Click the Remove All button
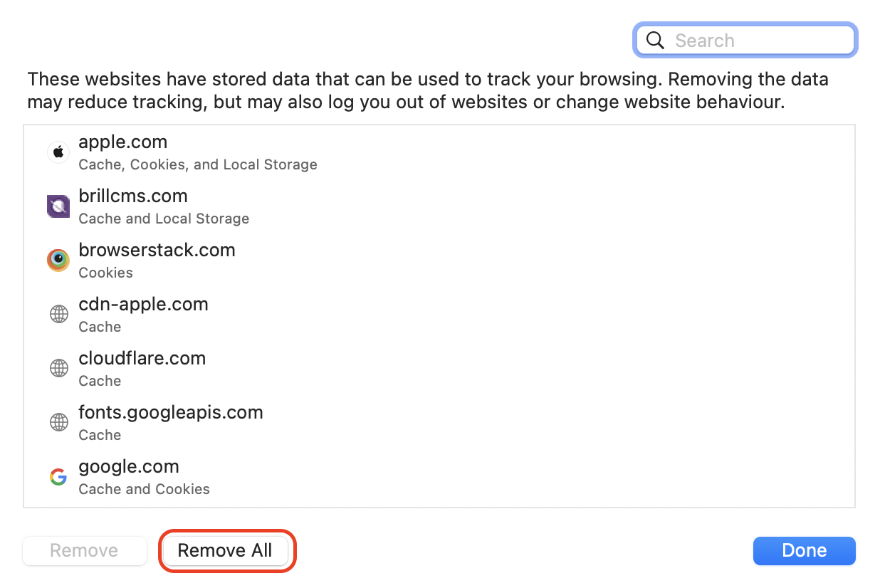 (x=226, y=550)
